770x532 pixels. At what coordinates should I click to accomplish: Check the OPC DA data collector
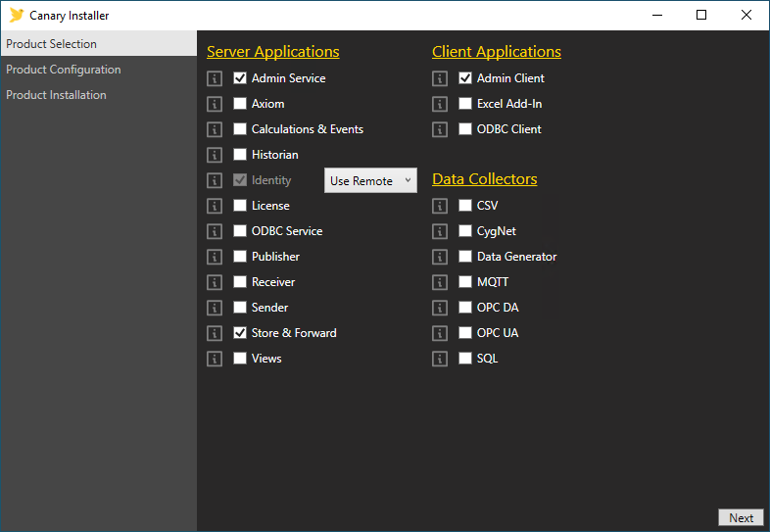465,308
